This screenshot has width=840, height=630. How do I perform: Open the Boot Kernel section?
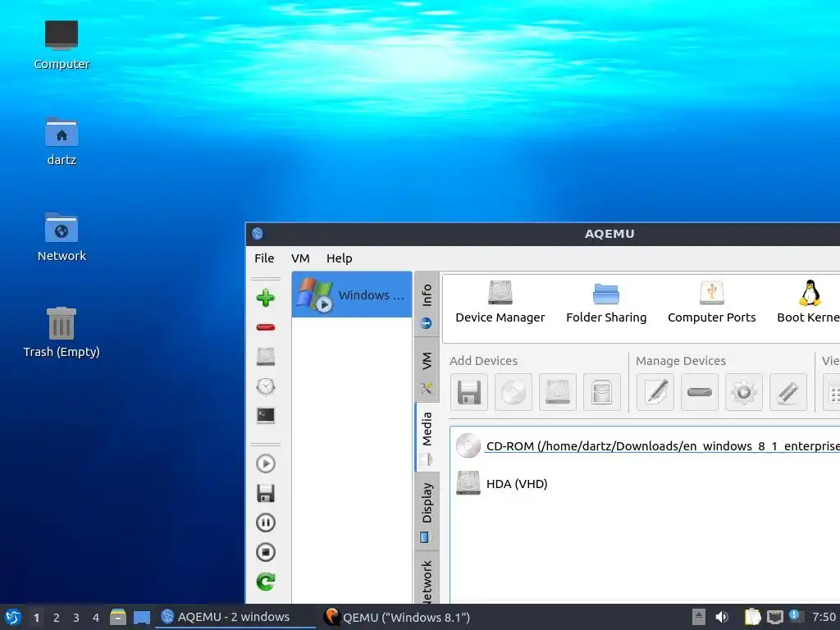pos(808,302)
